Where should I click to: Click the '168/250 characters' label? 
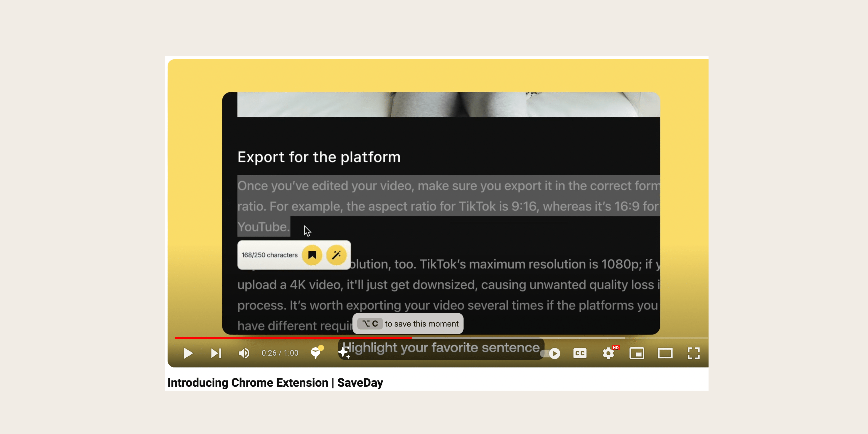270,255
